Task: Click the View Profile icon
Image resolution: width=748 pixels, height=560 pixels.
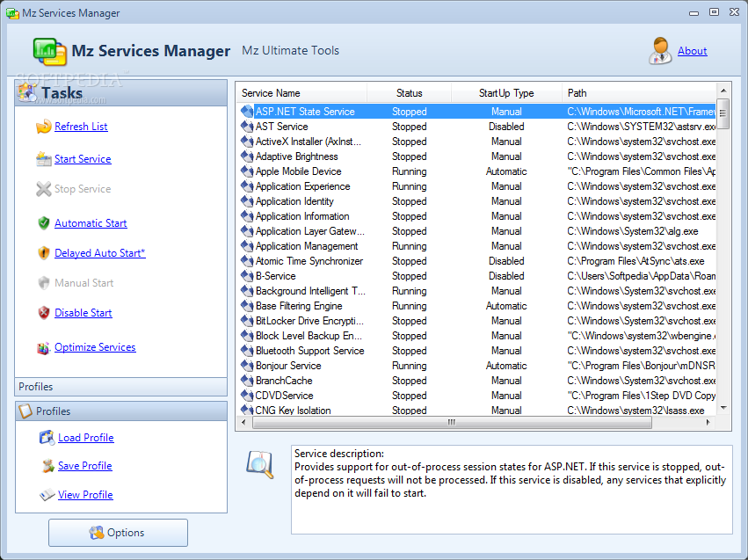Action: (x=47, y=495)
